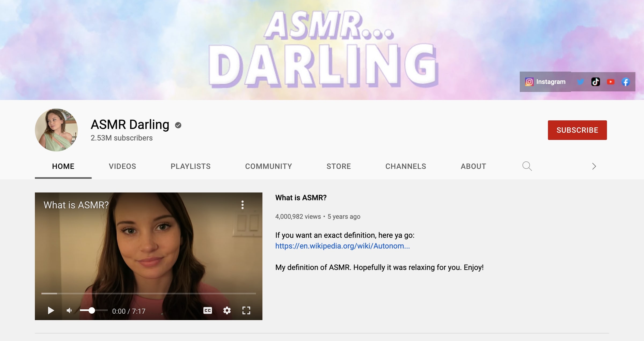Open the channel's Twitter profile
This screenshot has height=341, width=644.
pos(580,81)
